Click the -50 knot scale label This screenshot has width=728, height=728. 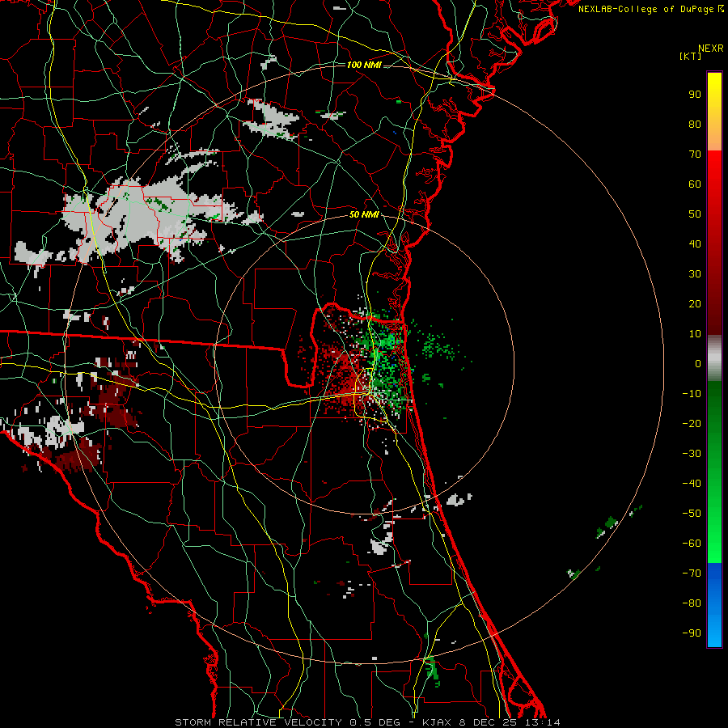(692, 514)
